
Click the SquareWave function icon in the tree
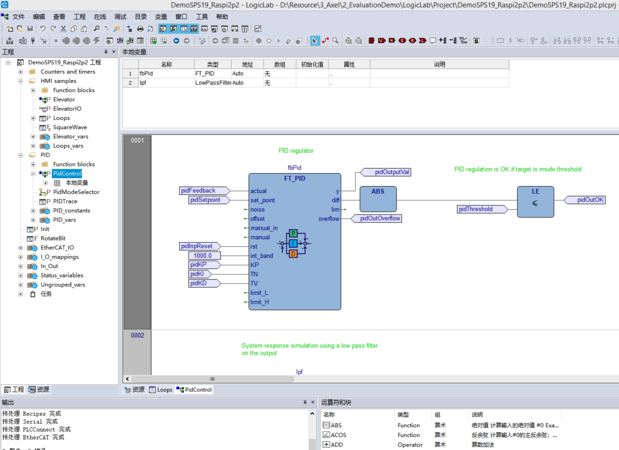[x=45, y=127]
